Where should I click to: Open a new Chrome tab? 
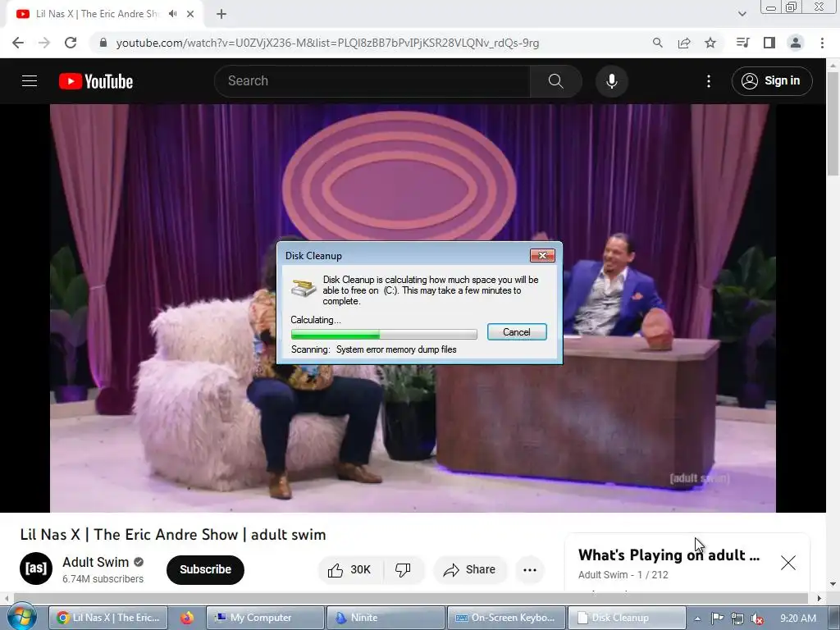[x=221, y=14]
